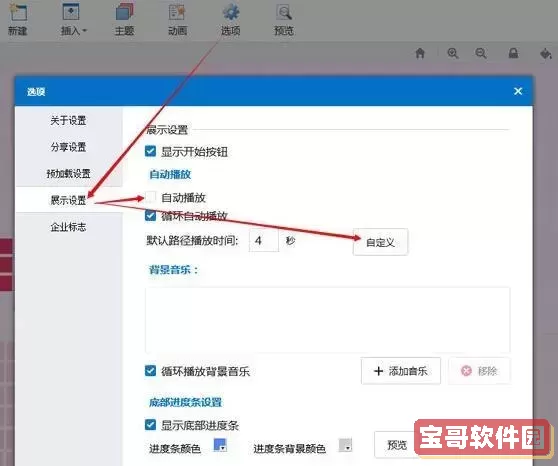Click the zoom in magnifier icon
This screenshot has width=558, height=466.
pyautogui.click(x=453, y=53)
